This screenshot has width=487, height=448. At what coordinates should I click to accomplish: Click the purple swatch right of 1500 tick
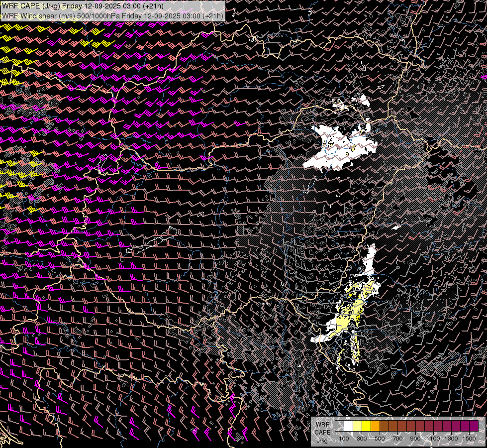click(474, 426)
